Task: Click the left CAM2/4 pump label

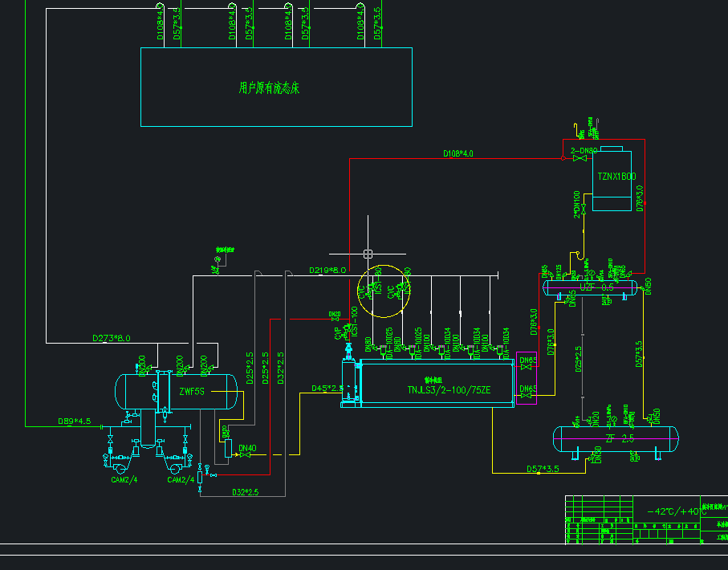Action: [x=124, y=480]
